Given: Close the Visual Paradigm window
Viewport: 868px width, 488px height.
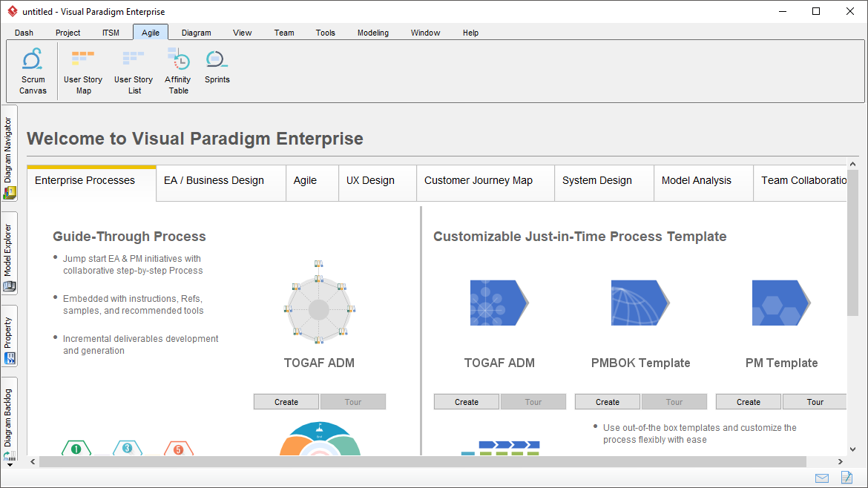Looking at the screenshot, I should (850, 11).
